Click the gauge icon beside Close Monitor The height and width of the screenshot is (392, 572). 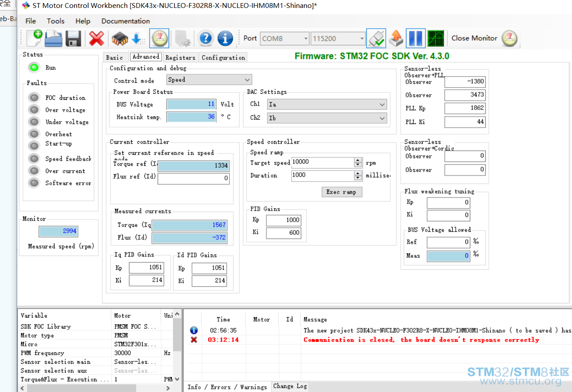(x=510, y=38)
